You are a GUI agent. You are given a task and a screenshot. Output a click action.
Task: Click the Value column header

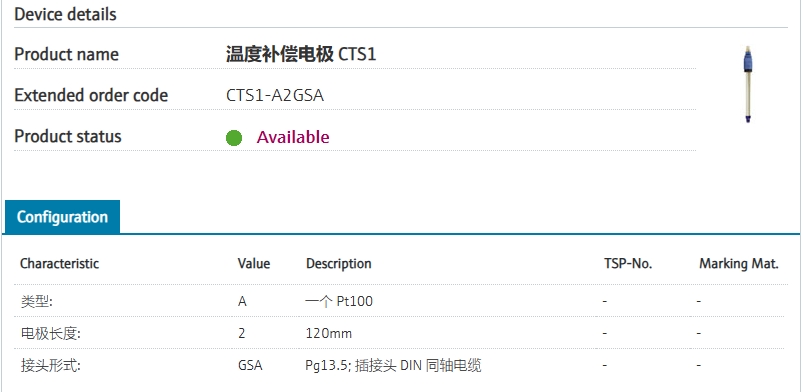tap(254, 264)
